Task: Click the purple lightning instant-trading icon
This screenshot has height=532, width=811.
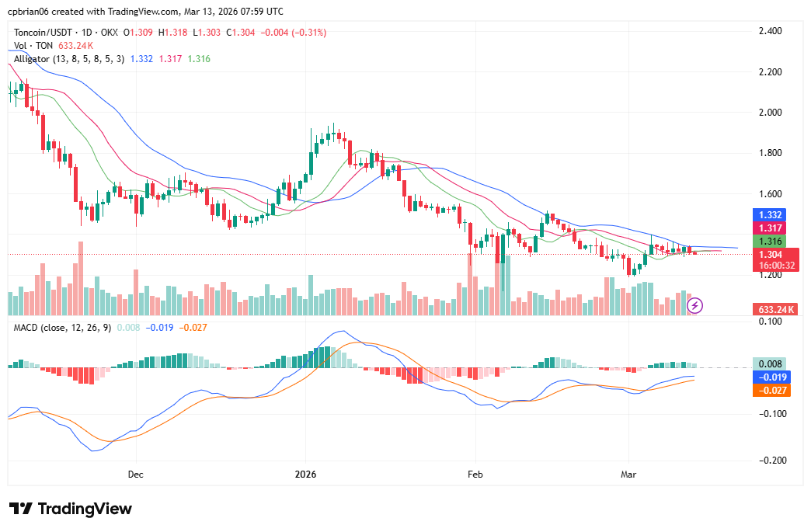Action: [694, 306]
